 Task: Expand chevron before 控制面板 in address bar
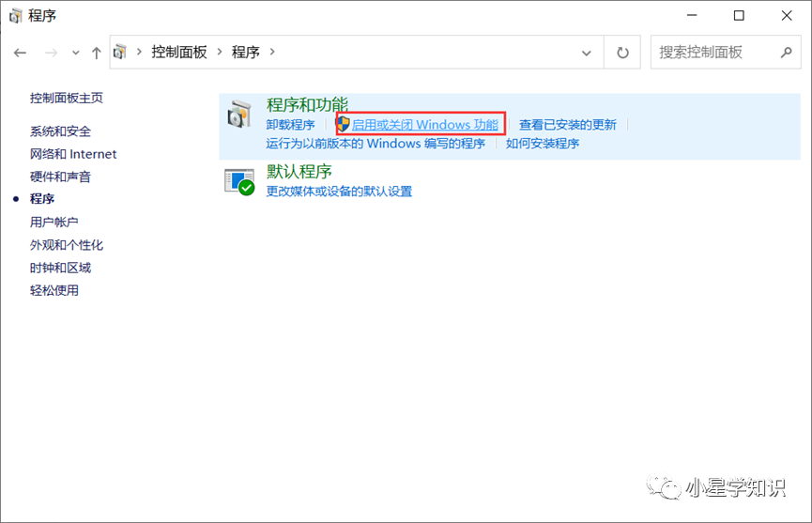139,52
